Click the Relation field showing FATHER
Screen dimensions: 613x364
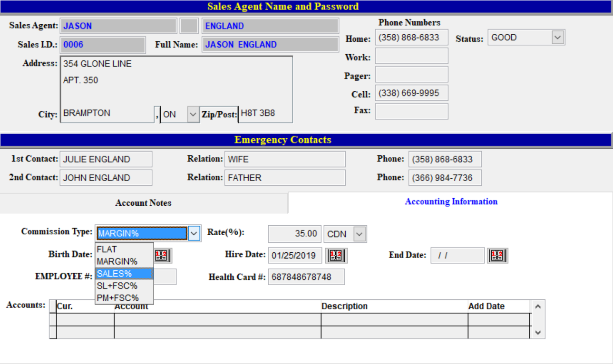tap(285, 178)
